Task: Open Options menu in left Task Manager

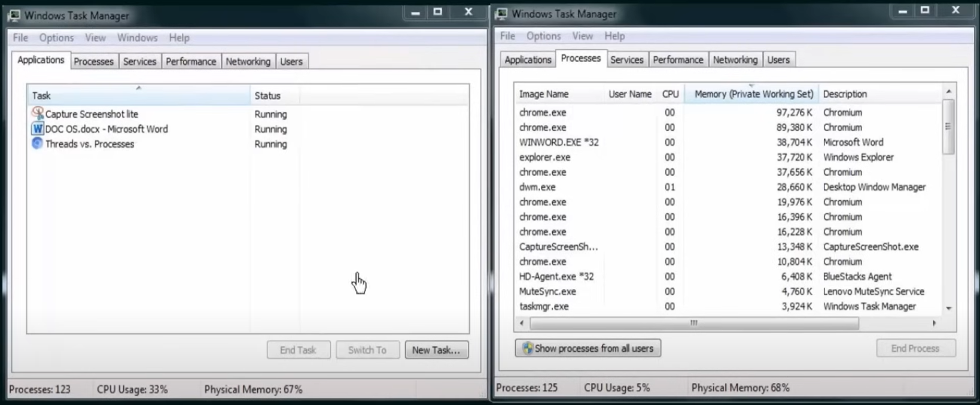Action: (56, 38)
